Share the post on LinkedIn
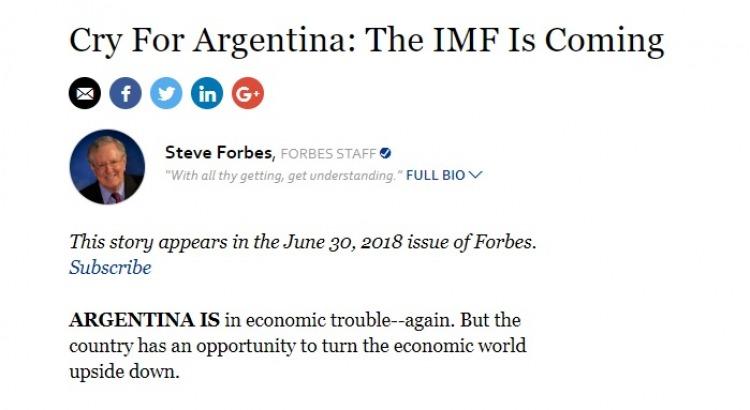 (207, 93)
